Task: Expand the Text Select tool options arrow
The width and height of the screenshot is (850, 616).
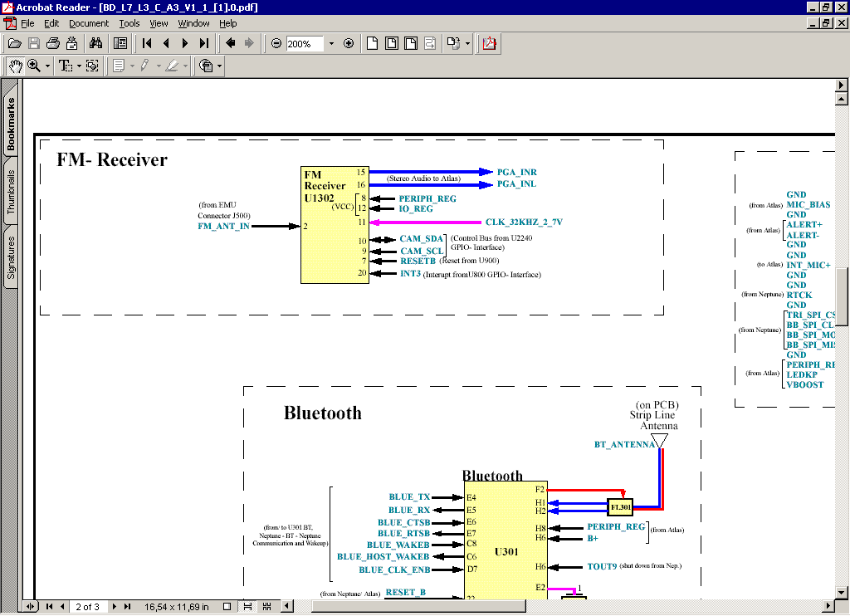Action: pos(79,66)
